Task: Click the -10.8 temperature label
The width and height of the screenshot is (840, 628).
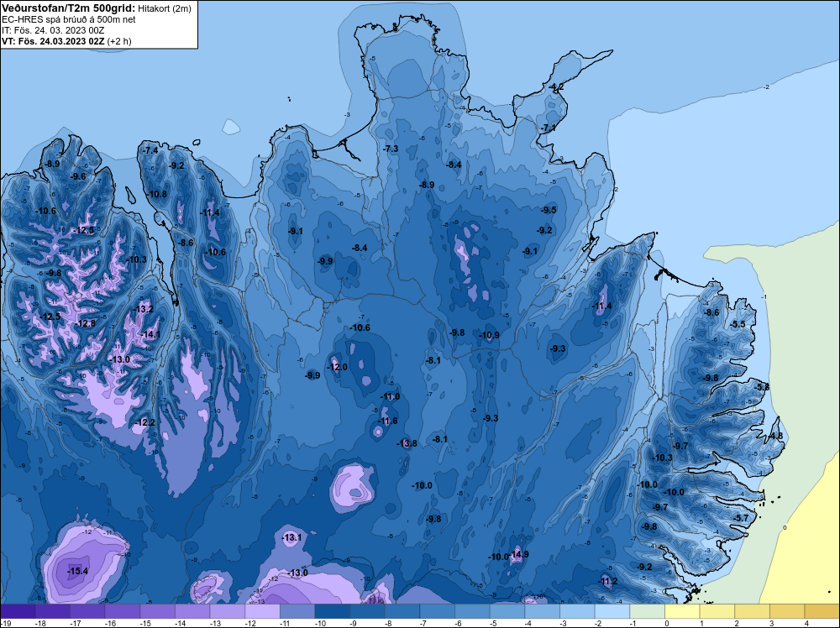Action: 156,194
